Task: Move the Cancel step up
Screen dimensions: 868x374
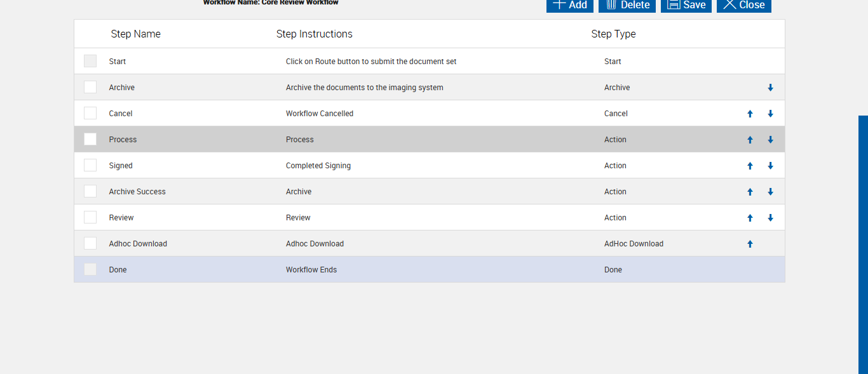Action: click(x=750, y=114)
